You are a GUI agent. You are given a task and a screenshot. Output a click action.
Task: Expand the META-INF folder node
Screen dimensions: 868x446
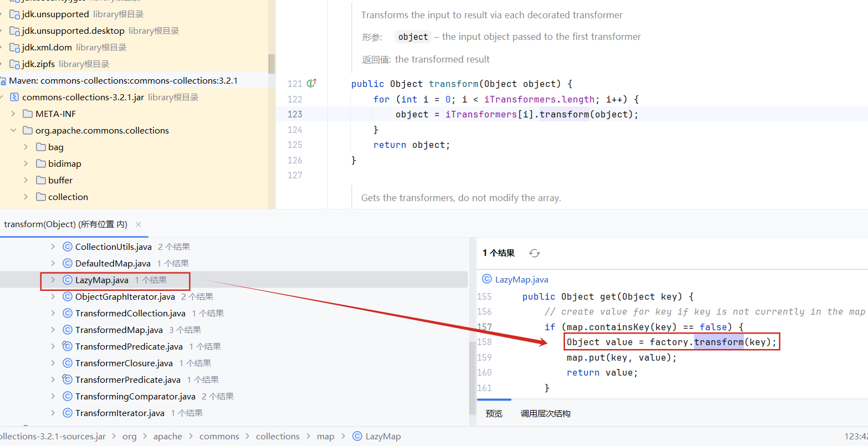(13, 114)
